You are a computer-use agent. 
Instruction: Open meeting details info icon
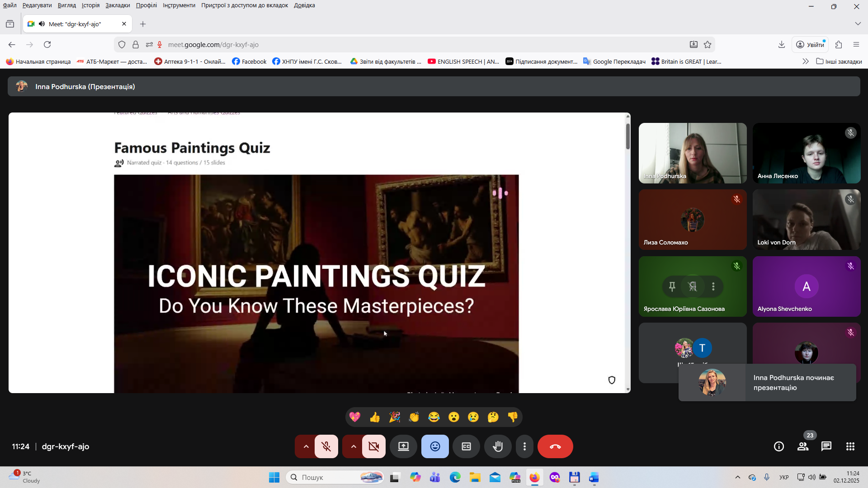tap(778, 446)
